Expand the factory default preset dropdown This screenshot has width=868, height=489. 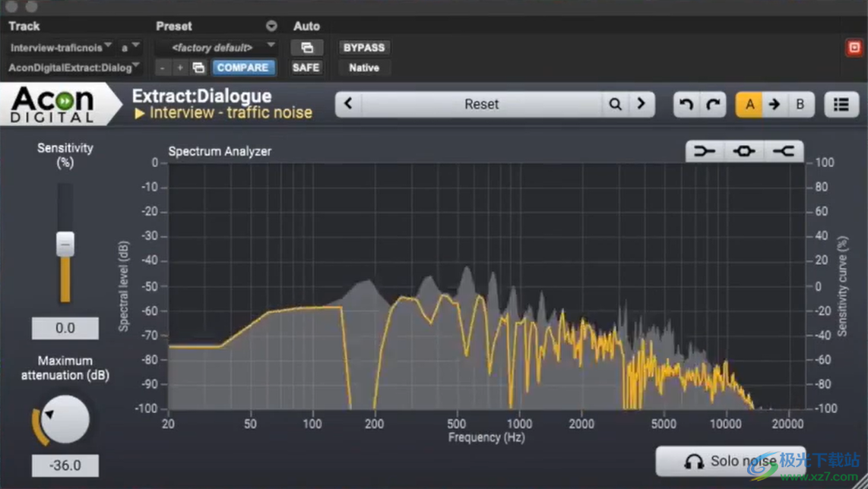click(217, 48)
